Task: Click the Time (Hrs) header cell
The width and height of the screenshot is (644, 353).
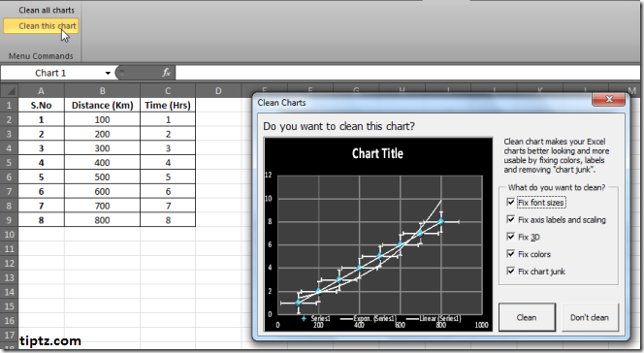Action: pos(168,105)
